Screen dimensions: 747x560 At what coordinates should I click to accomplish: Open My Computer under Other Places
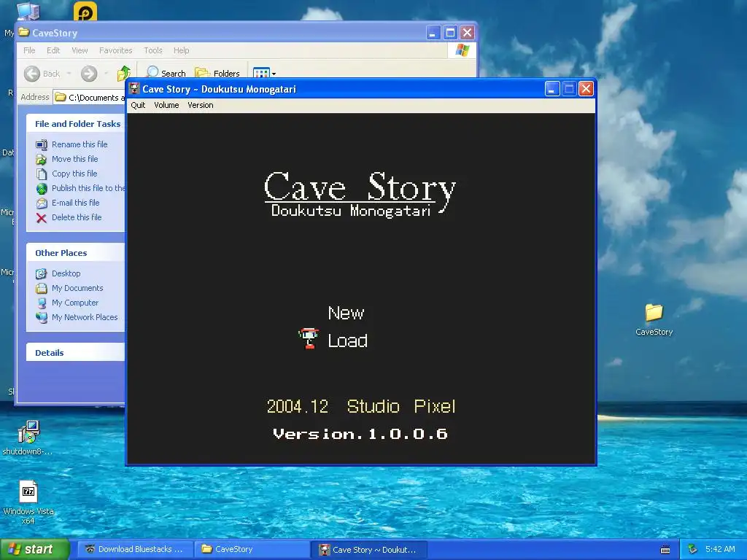75,303
